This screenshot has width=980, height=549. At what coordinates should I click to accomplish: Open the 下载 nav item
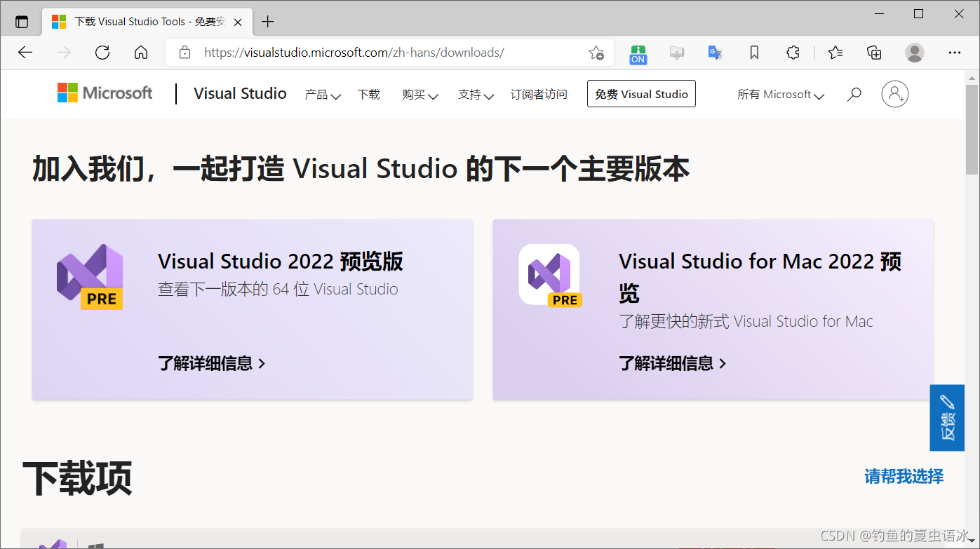pyautogui.click(x=368, y=95)
